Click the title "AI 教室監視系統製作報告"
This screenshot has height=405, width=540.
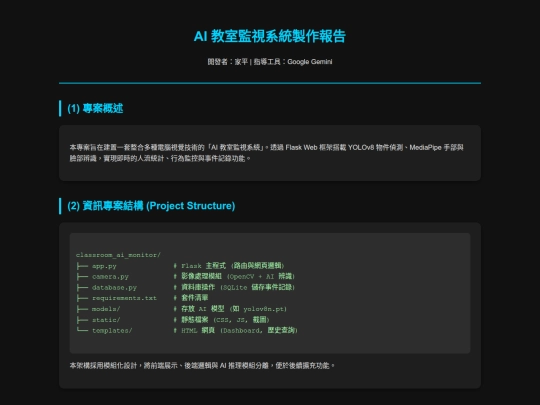(x=270, y=37)
